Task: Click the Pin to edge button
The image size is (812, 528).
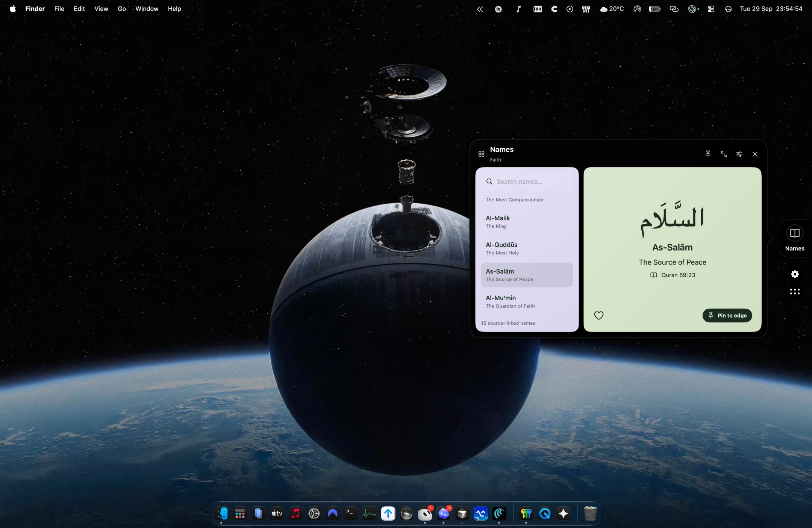Action: pyautogui.click(x=727, y=315)
